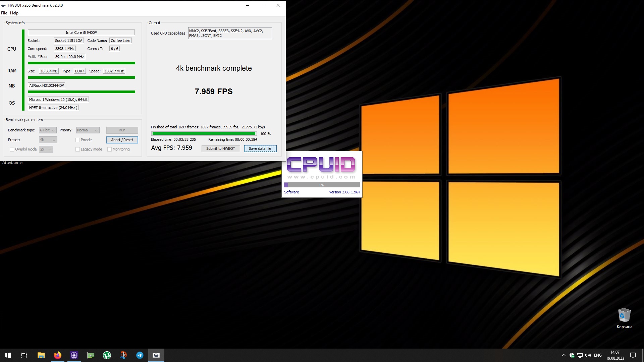Switch to Firefox on the taskbar
Screen dimensions: 644x362
58,355
